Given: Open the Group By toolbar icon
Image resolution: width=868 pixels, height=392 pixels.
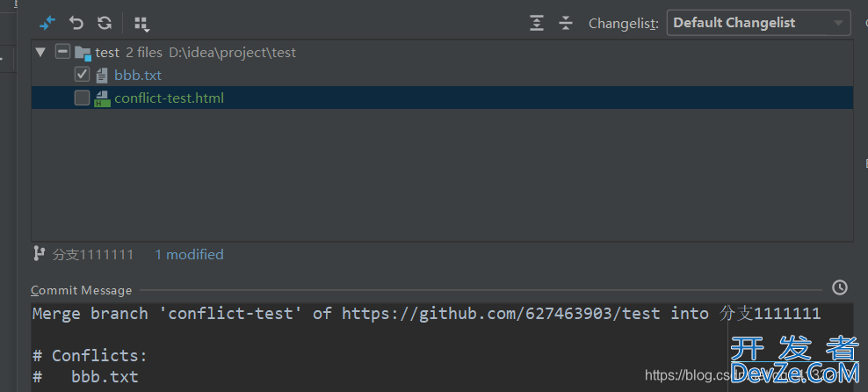Looking at the screenshot, I should coord(141,23).
